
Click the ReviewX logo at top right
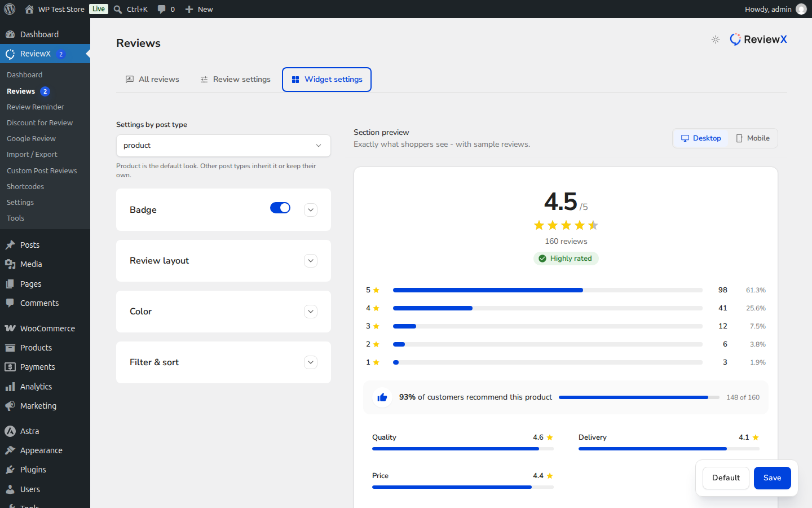(758, 40)
